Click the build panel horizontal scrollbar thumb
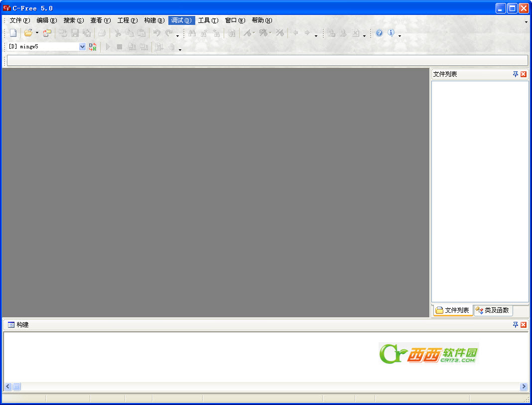This screenshot has width=532, height=405. tap(16, 387)
